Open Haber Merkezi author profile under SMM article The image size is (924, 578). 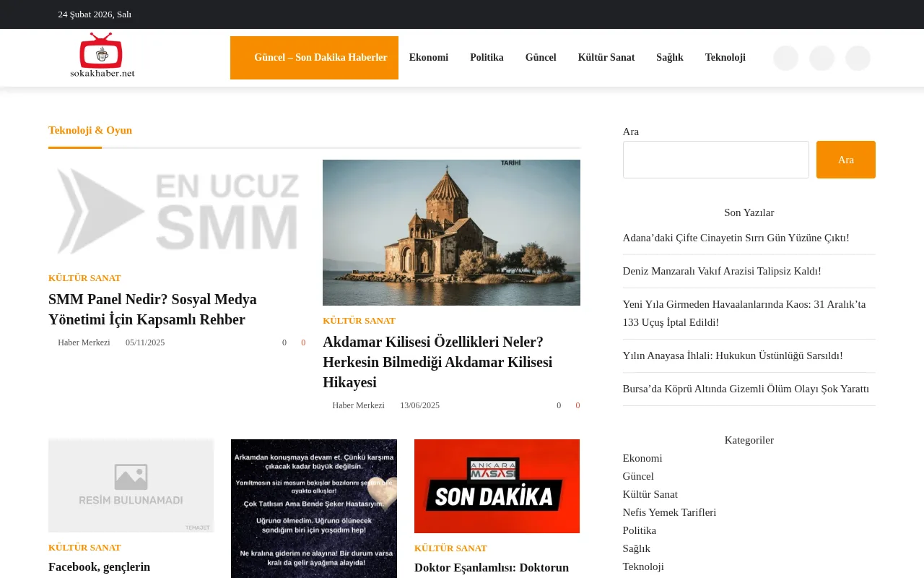pyautogui.click(x=84, y=342)
